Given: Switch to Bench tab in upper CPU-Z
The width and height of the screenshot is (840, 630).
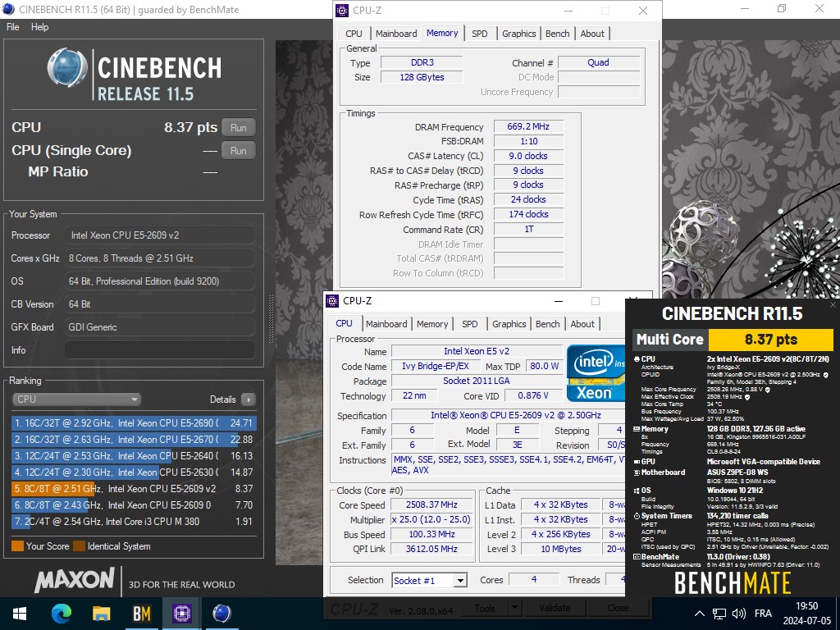Looking at the screenshot, I should [x=557, y=33].
